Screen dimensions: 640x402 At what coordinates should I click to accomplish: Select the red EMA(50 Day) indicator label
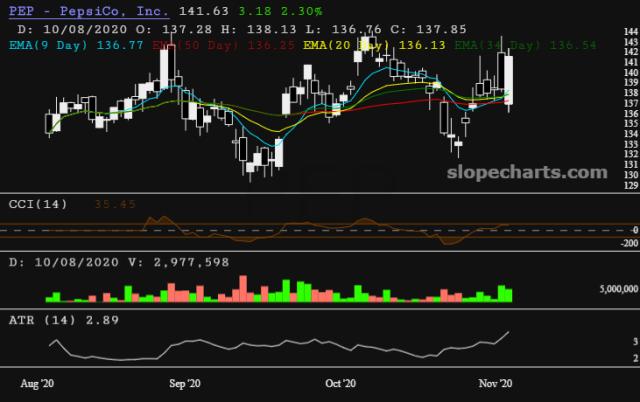click(x=198, y=45)
